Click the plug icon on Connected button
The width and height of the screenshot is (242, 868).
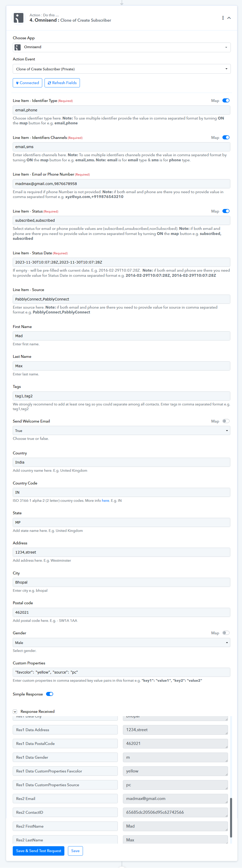pos(17,83)
